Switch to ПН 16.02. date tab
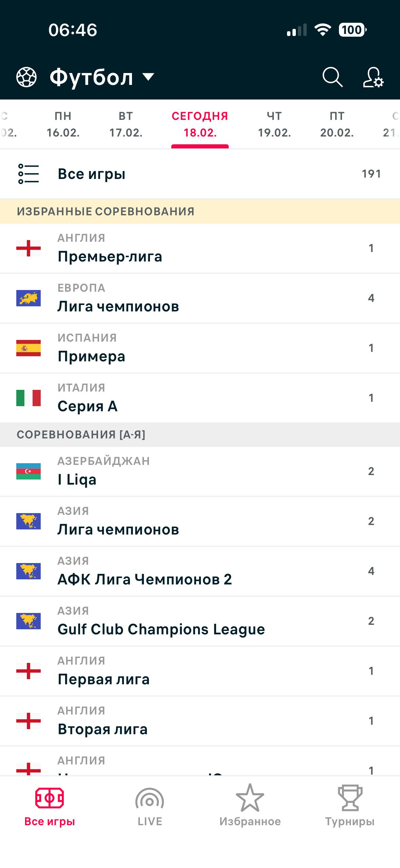The height and width of the screenshot is (868, 400). tap(63, 124)
